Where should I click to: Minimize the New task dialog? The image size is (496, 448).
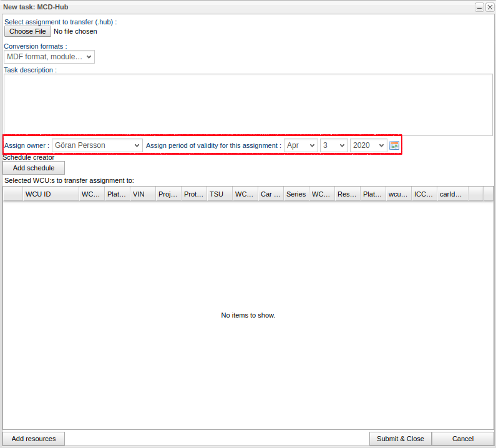479,7
